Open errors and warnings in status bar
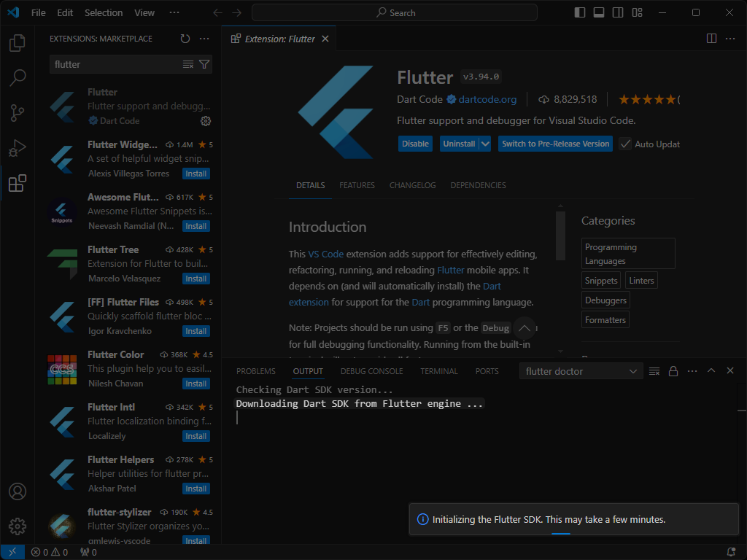This screenshot has width=747, height=560. [x=50, y=552]
